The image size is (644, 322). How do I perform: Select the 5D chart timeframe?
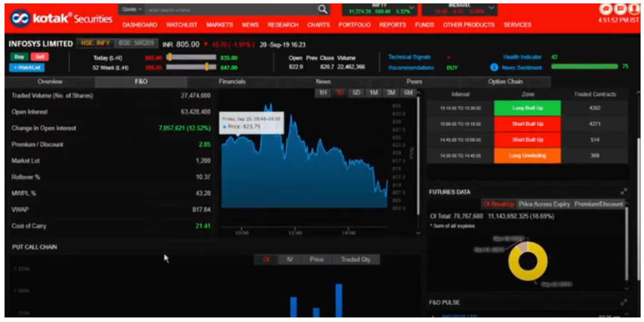pyautogui.click(x=357, y=93)
